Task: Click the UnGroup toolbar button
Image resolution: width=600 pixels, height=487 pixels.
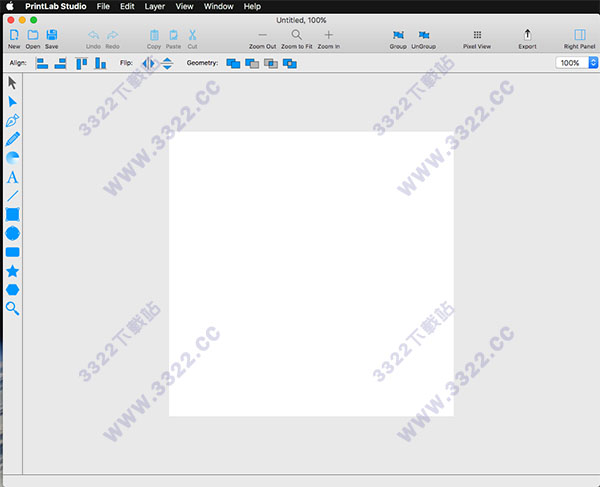Action: [x=424, y=39]
